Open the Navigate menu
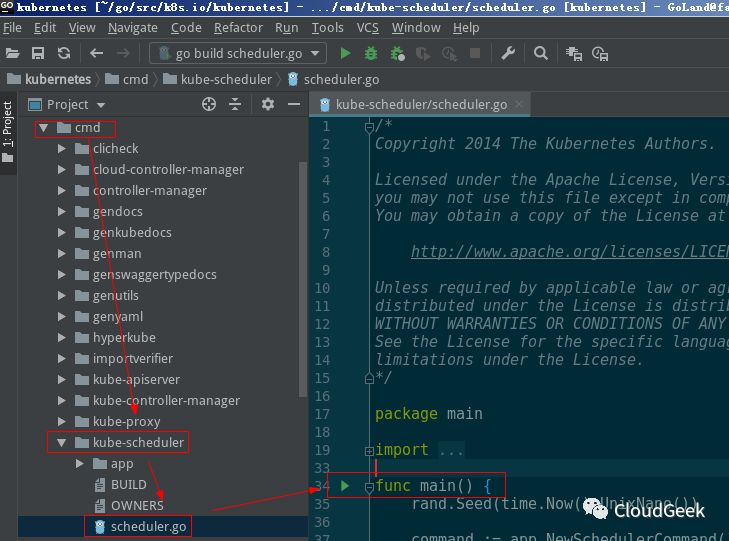This screenshot has width=729, height=541. point(133,28)
